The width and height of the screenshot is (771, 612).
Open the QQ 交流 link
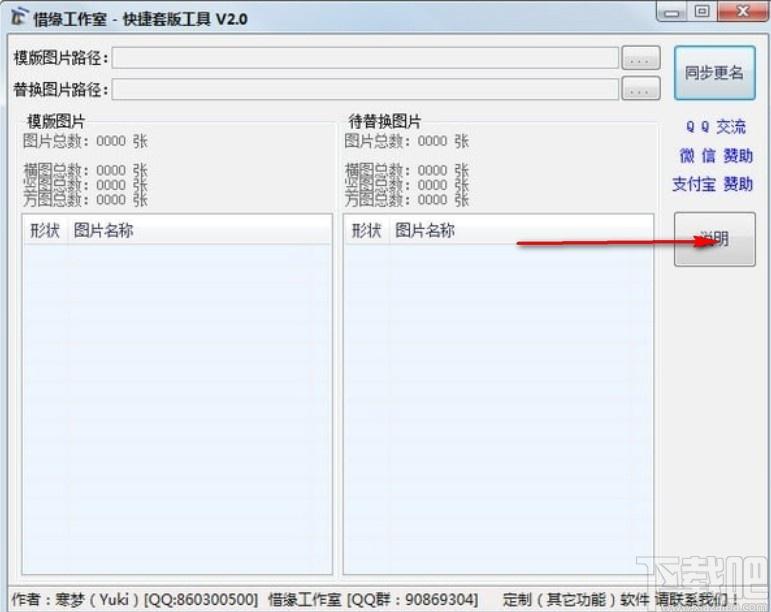click(x=714, y=127)
